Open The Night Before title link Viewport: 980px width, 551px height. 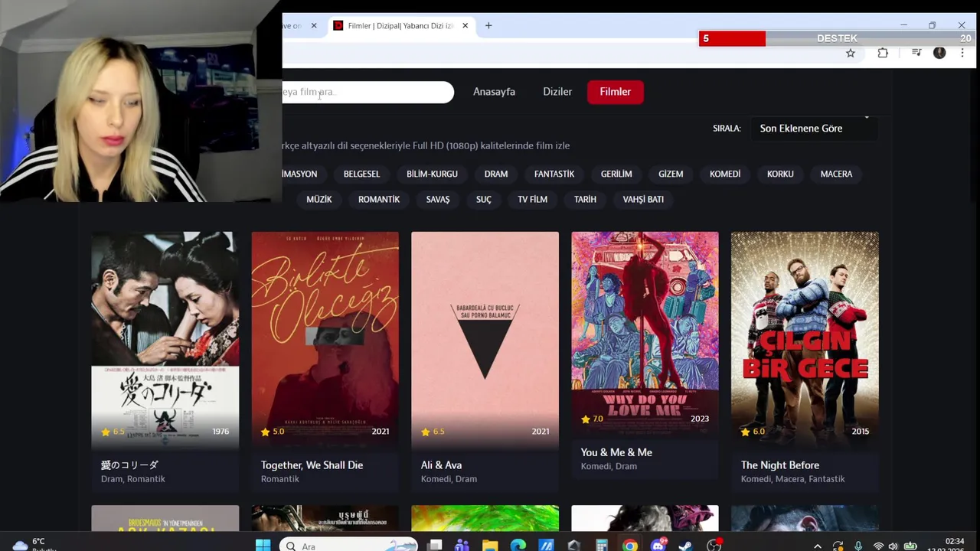click(x=780, y=465)
